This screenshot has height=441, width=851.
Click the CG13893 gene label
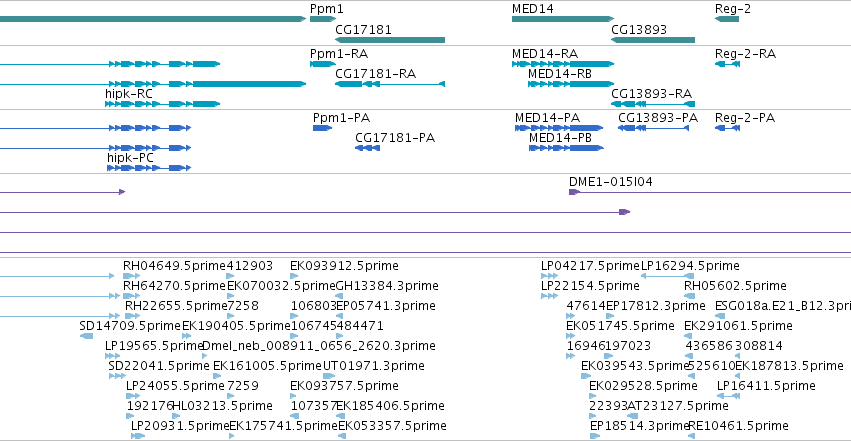(639, 29)
